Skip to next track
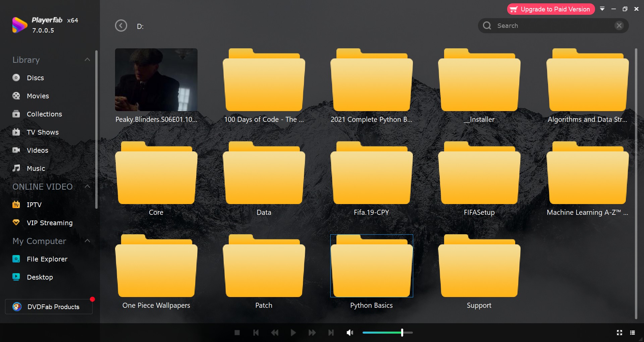This screenshot has height=342, width=644. click(x=331, y=333)
